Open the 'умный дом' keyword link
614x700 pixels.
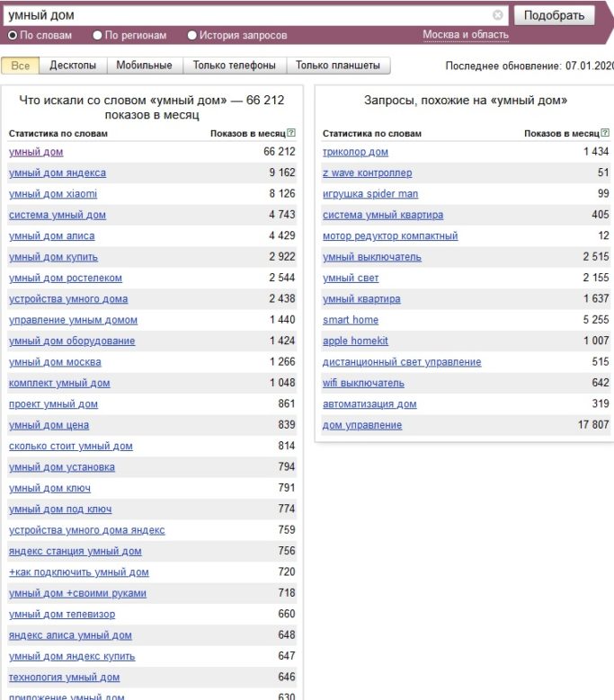click(x=36, y=152)
